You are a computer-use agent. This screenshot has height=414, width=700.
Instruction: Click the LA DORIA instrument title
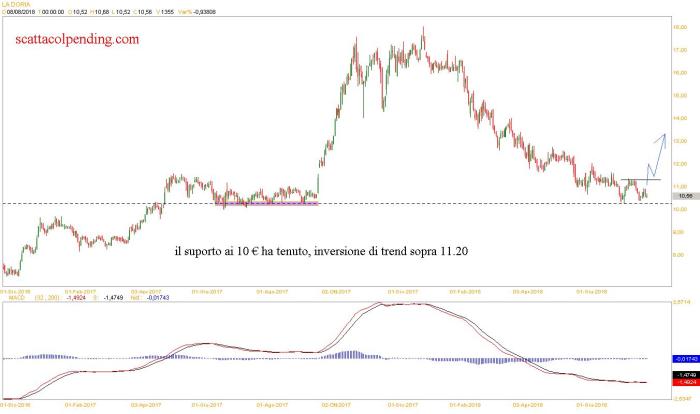point(16,4)
